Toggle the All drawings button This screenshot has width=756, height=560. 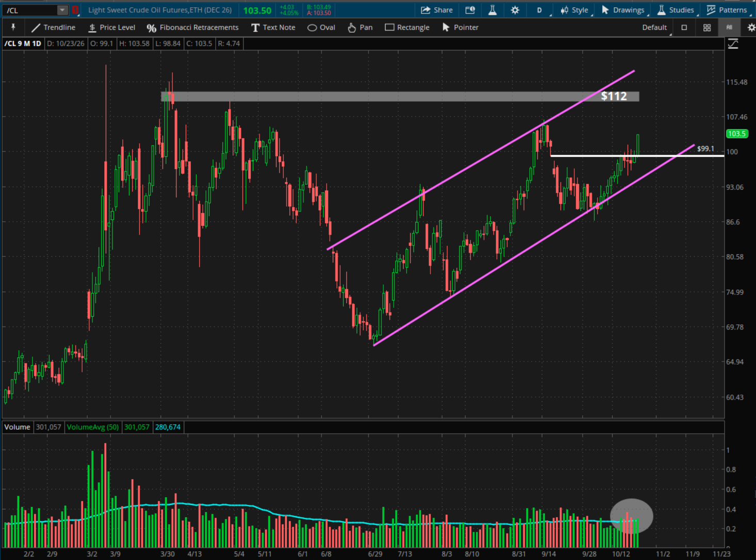(729, 27)
